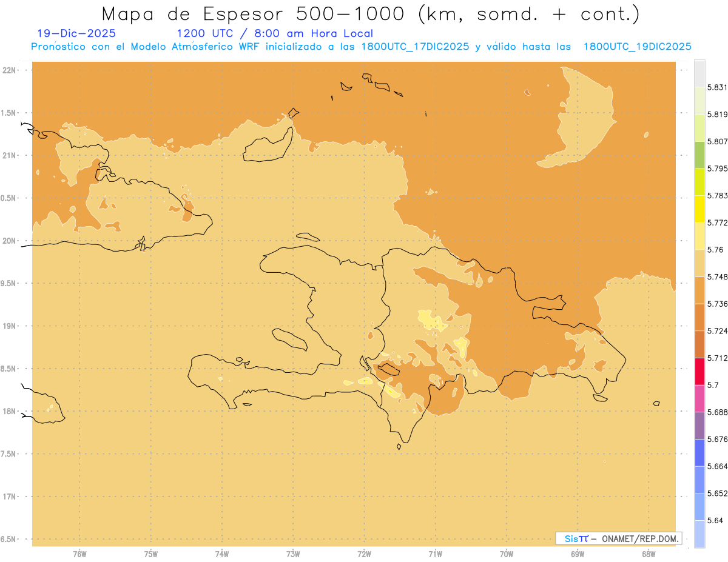This screenshot has width=728, height=562.
Task: Click the legend value '5.736'
Action: pyautogui.click(x=717, y=304)
